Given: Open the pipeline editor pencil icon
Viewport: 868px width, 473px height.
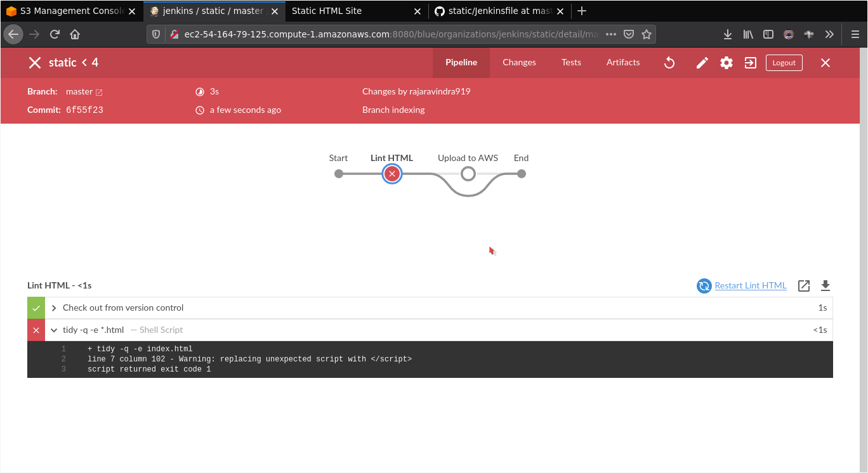Looking at the screenshot, I should [x=702, y=63].
